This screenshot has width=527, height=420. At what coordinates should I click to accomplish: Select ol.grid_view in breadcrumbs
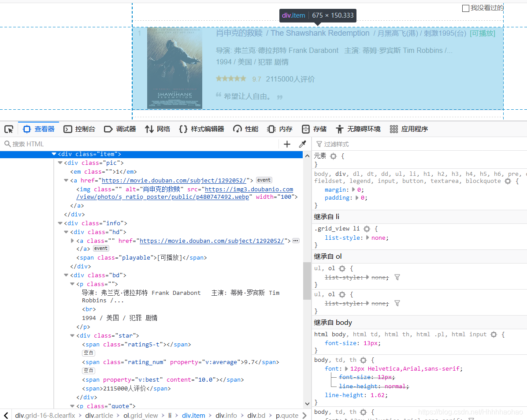[x=141, y=416]
